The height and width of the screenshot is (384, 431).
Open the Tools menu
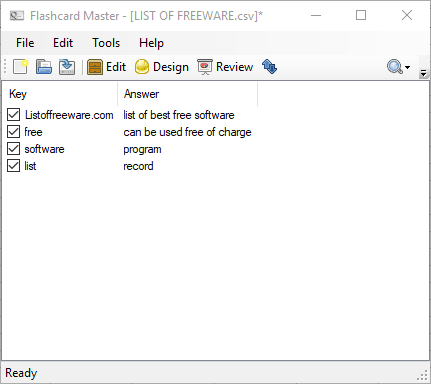click(x=106, y=43)
